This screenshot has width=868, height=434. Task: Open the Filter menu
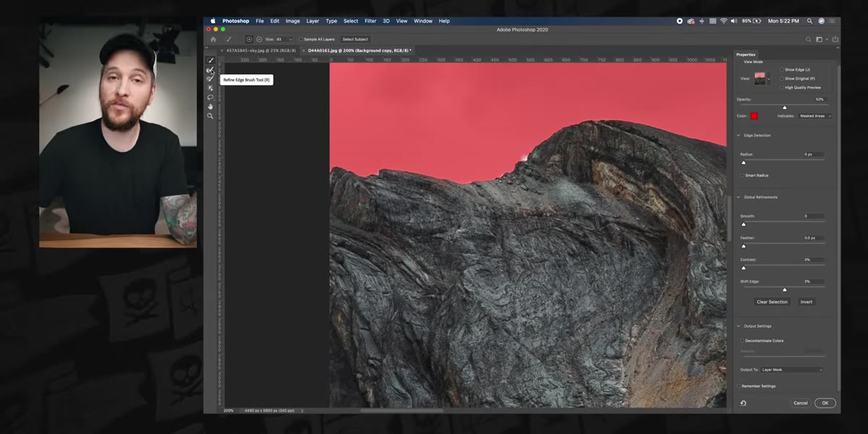370,21
